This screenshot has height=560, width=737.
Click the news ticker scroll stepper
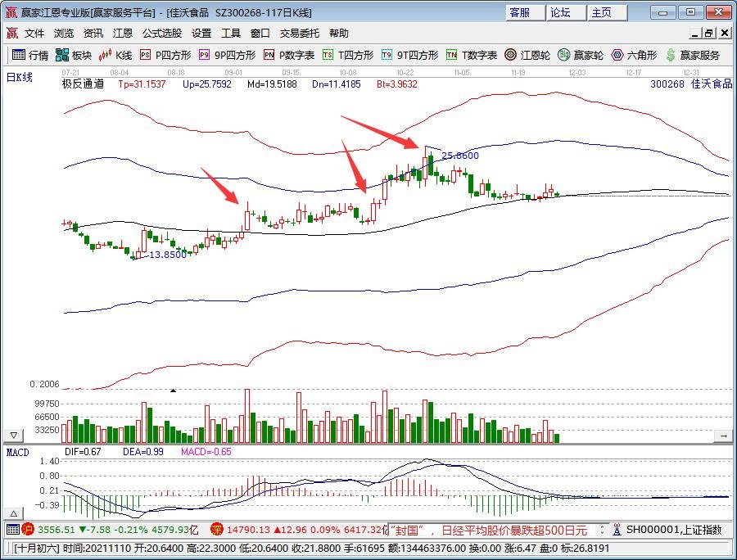602,530
